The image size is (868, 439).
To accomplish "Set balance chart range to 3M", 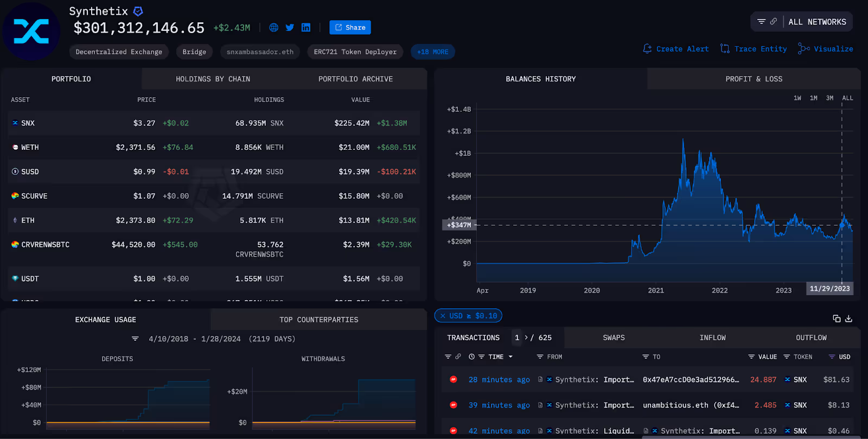I will (829, 98).
